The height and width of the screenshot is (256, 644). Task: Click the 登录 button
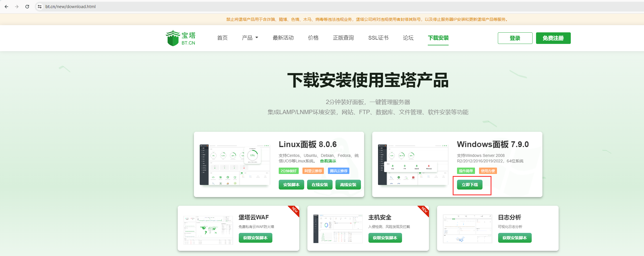click(515, 38)
